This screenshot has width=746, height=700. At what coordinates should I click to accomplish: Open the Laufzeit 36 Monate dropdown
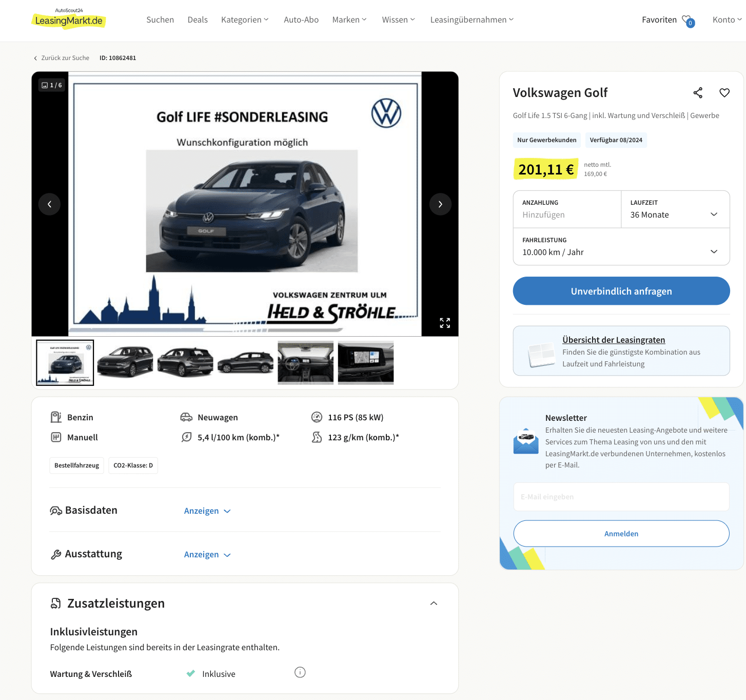point(675,209)
